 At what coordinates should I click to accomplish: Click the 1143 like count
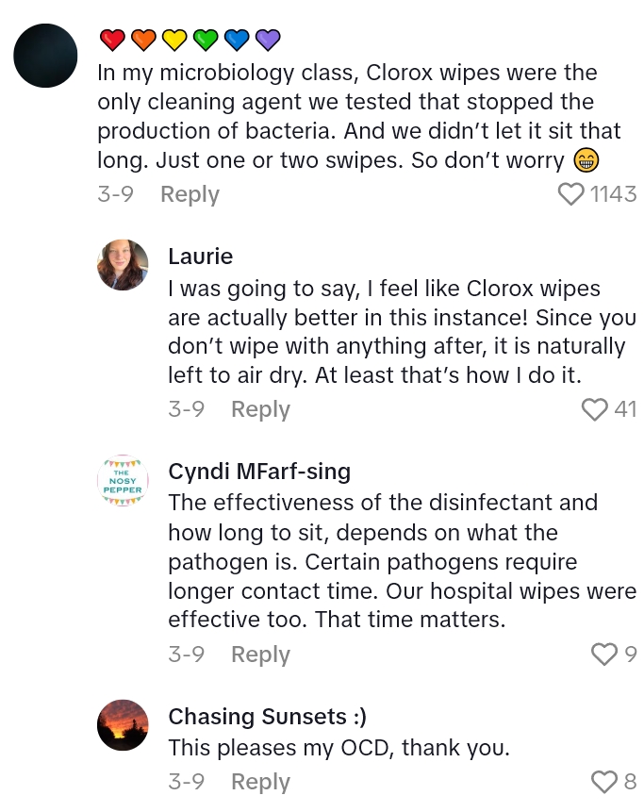[613, 194]
